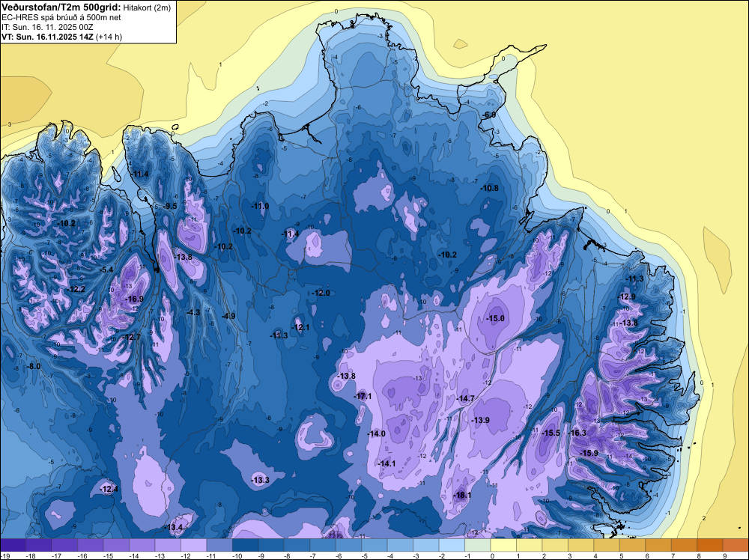Viewport: 749px width, 560px height.
Task: Click legend color swatch between -14 and -13
Action: (142, 545)
